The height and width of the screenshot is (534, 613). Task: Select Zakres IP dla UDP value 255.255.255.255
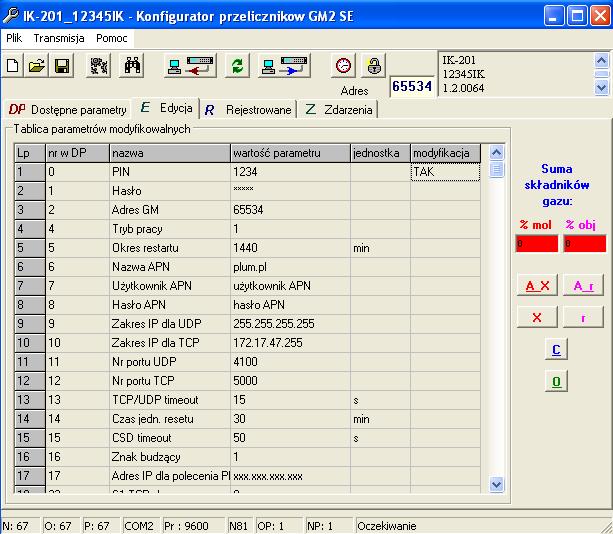coord(290,324)
